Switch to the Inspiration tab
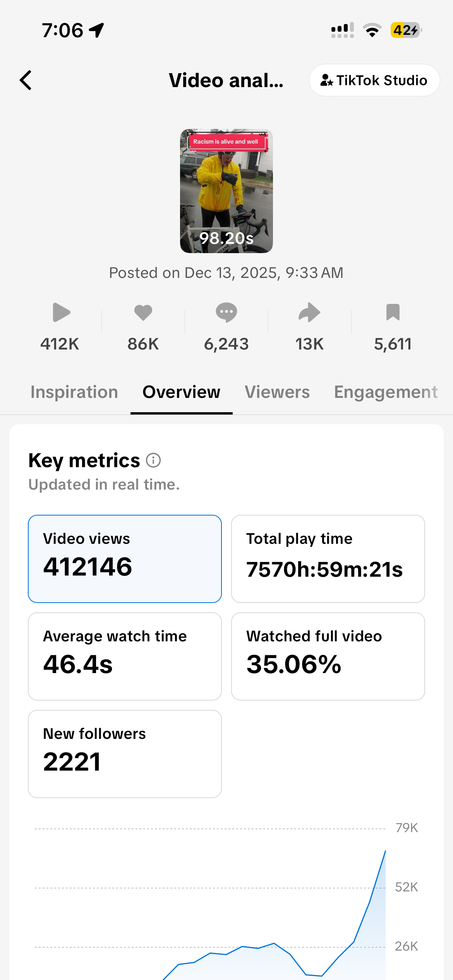Viewport: 453px width, 980px height. click(74, 392)
